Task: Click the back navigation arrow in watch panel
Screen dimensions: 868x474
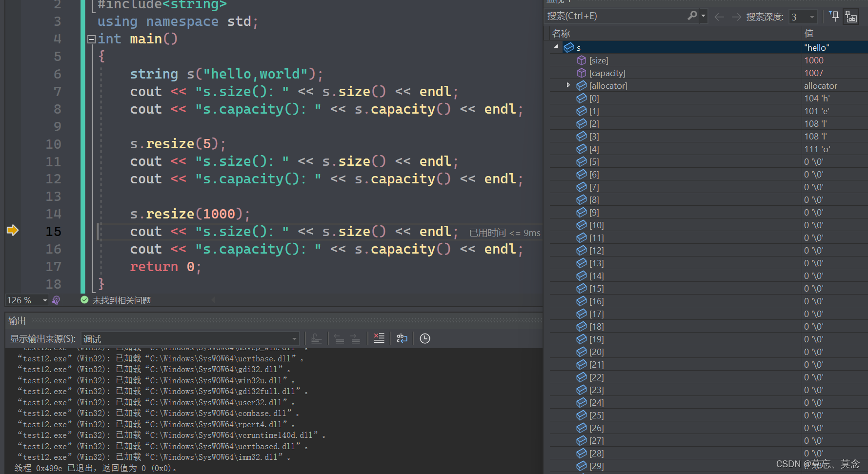Action: [719, 17]
